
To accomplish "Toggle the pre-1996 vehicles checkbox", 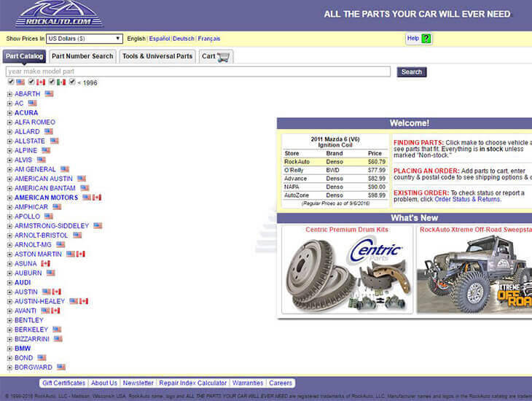I will 72,82.
